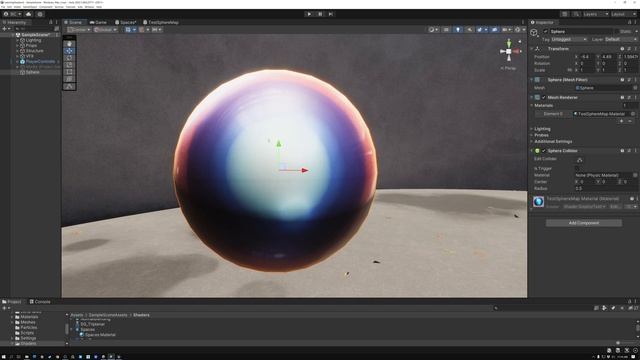The height and width of the screenshot is (360, 640).
Task: Expand Additional Settings section
Action: [x=553, y=141]
